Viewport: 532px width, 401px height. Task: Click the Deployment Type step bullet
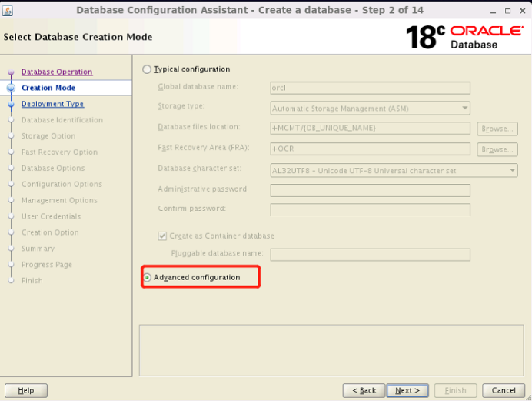pos(11,104)
